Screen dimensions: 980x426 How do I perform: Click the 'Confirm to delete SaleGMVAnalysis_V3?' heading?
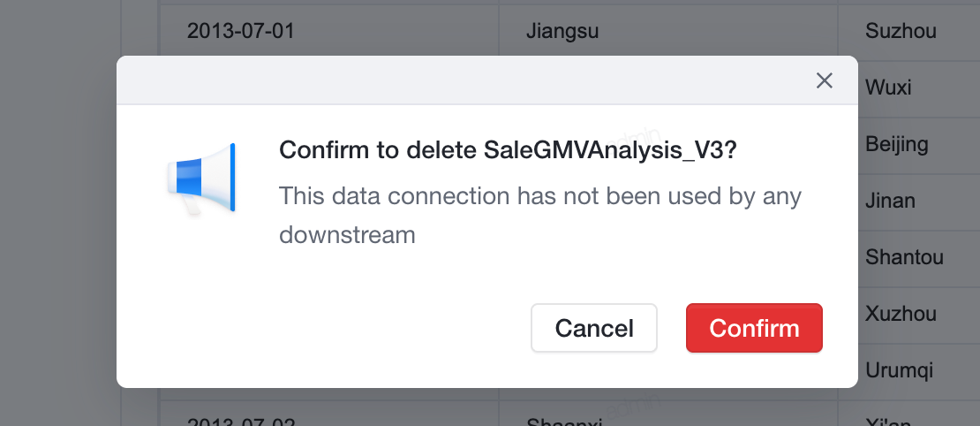(509, 150)
